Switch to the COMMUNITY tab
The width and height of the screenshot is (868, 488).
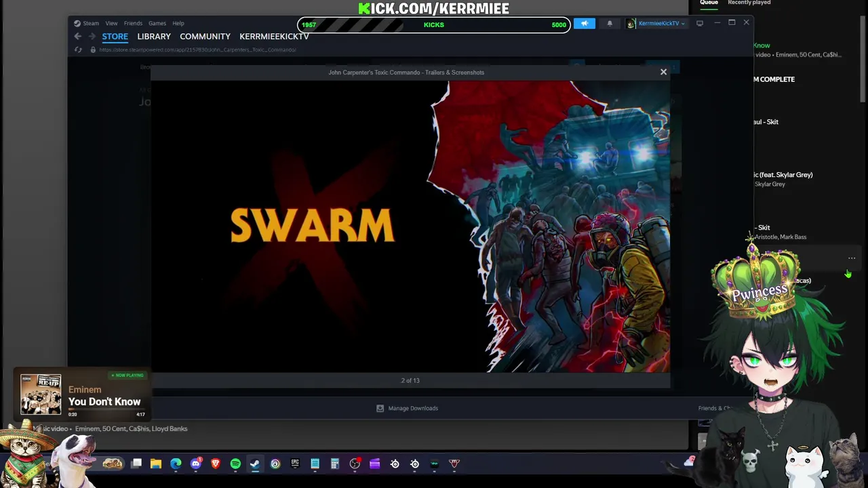[205, 37]
